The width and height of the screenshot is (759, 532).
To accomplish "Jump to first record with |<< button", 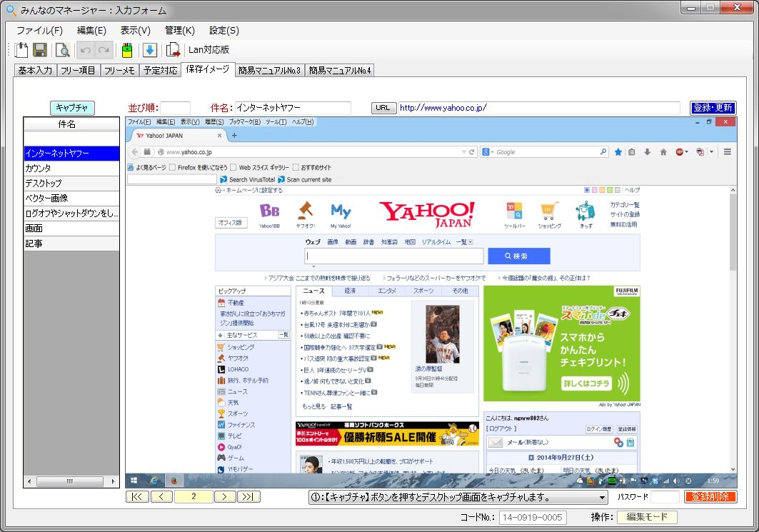I will pyautogui.click(x=137, y=497).
